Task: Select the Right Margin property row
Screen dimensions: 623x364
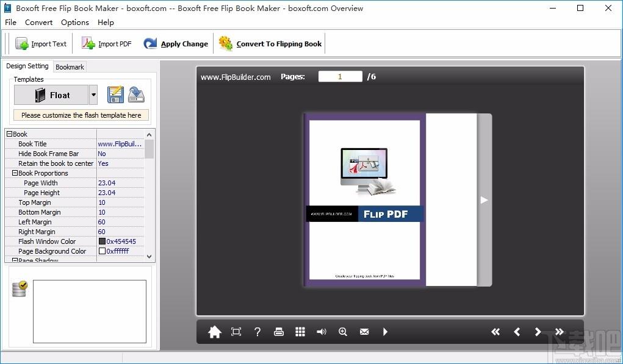Action: 74,232
